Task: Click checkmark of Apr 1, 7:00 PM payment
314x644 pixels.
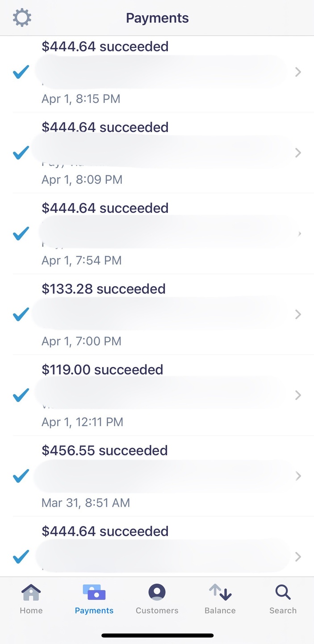Action: (x=21, y=314)
